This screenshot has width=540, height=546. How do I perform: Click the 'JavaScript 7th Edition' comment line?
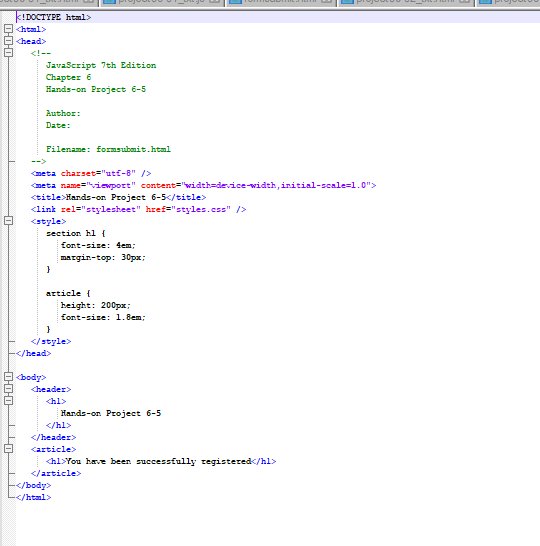click(x=101, y=65)
